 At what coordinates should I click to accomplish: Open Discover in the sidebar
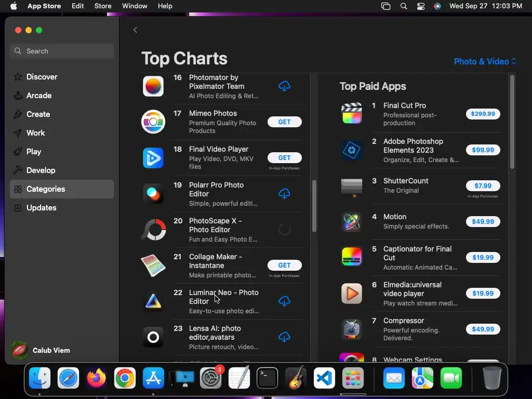pos(62,77)
